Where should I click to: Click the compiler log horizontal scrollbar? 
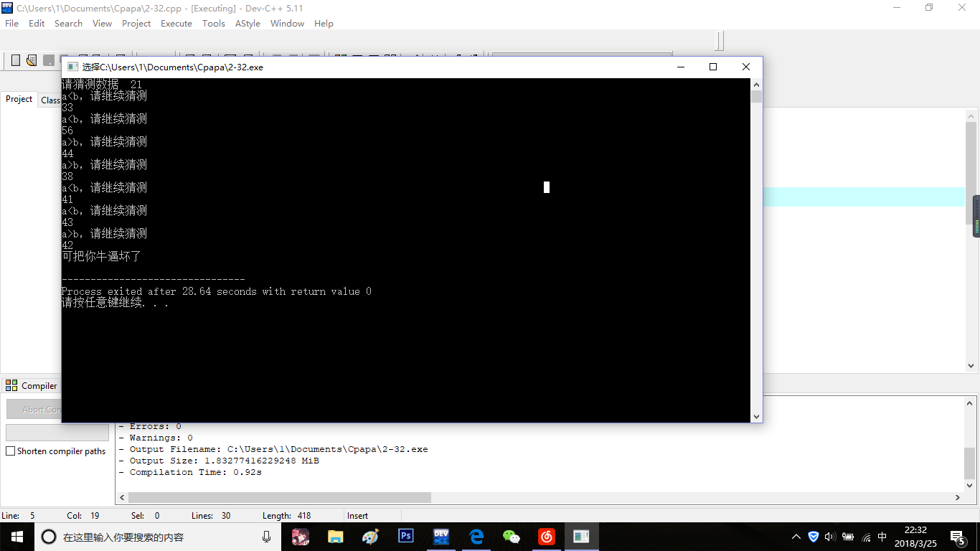coord(280,497)
